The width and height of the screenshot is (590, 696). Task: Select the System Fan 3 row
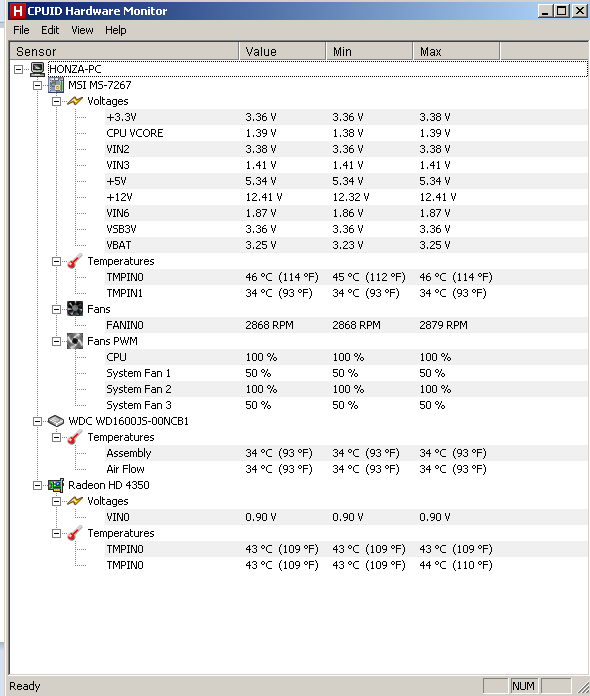(x=346, y=405)
